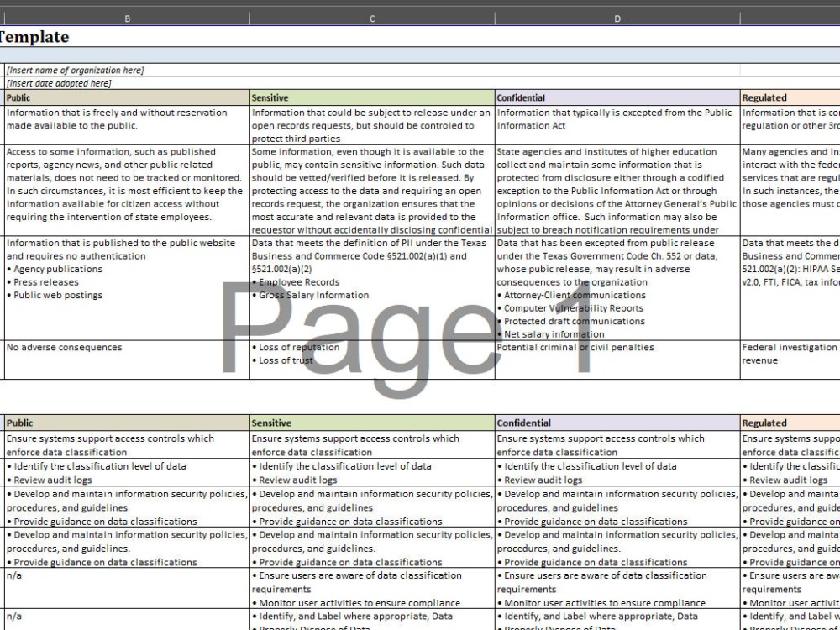This screenshot has height=630, width=840.
Task: Click cell 'Information that could be subject to release'
Action: coord(372,124)
